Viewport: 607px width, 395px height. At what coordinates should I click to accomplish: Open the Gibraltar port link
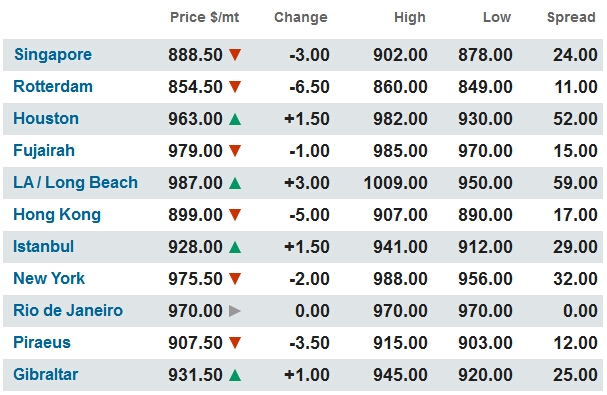(x=46, y=374)
